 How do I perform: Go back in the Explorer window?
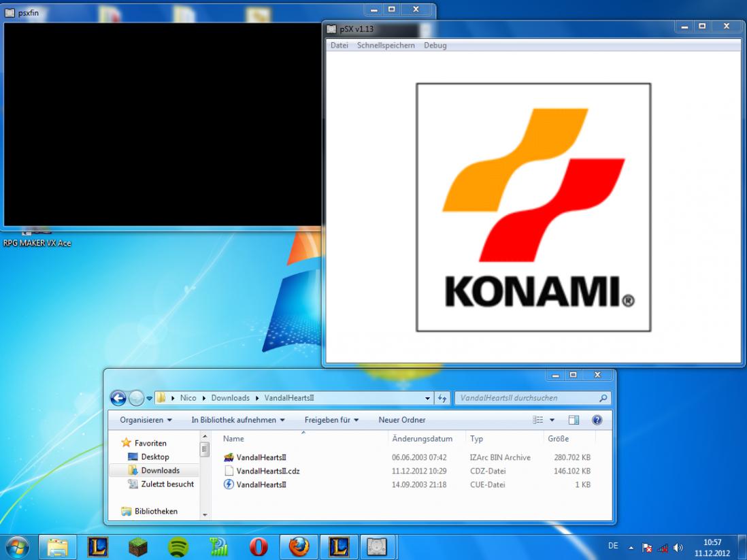tap(118, 397)
